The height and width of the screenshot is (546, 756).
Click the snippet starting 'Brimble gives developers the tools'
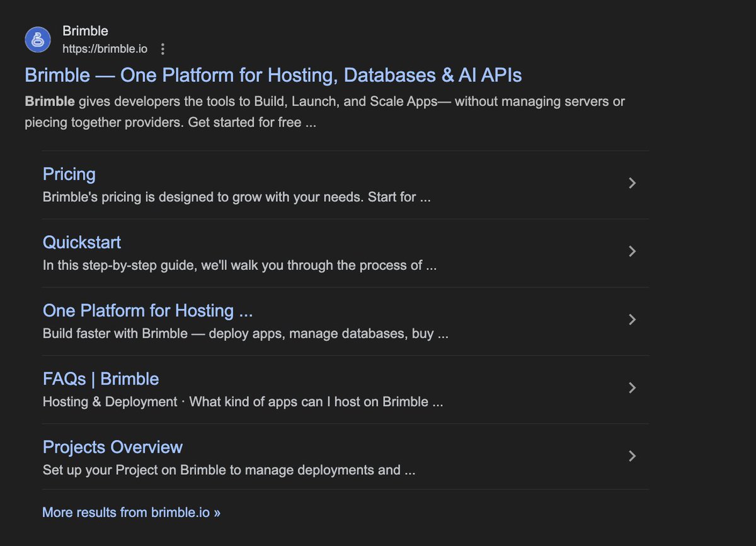pos(325,112)
